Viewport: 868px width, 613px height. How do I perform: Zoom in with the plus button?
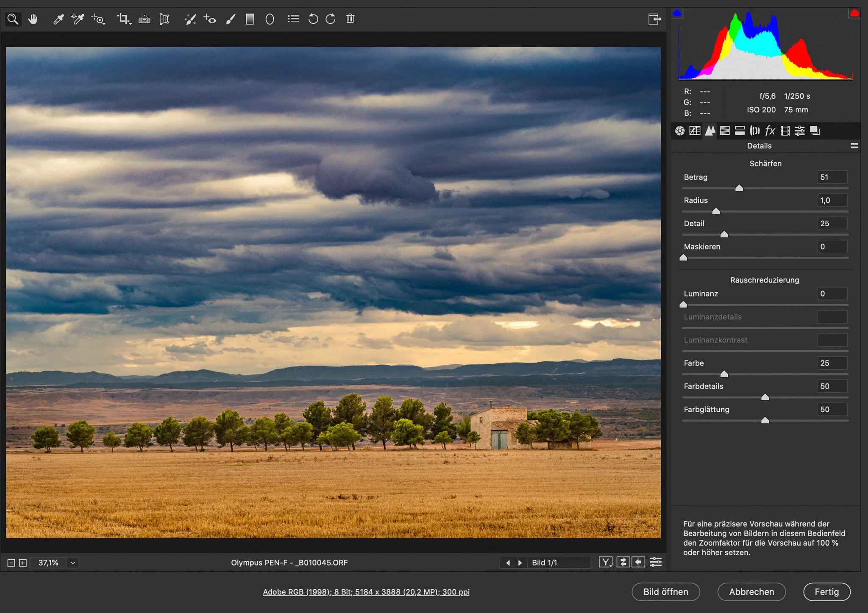click(x=23, y=563)
